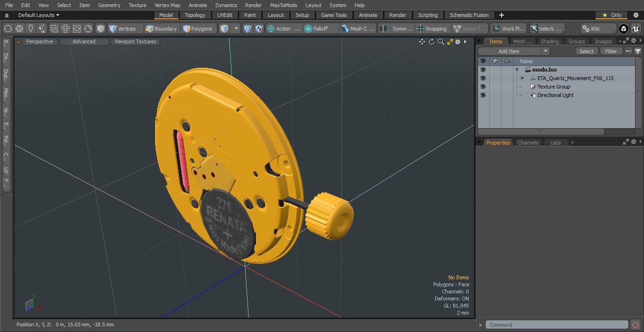Click the viewport rotate icon
This screenshot has width=644, height=332.
[x=431, y=42]
